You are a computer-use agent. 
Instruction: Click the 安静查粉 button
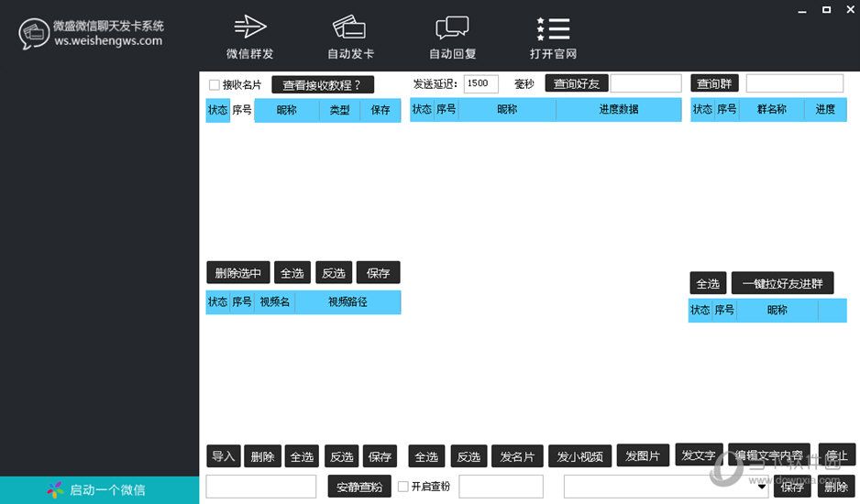[x=359, y=487]
